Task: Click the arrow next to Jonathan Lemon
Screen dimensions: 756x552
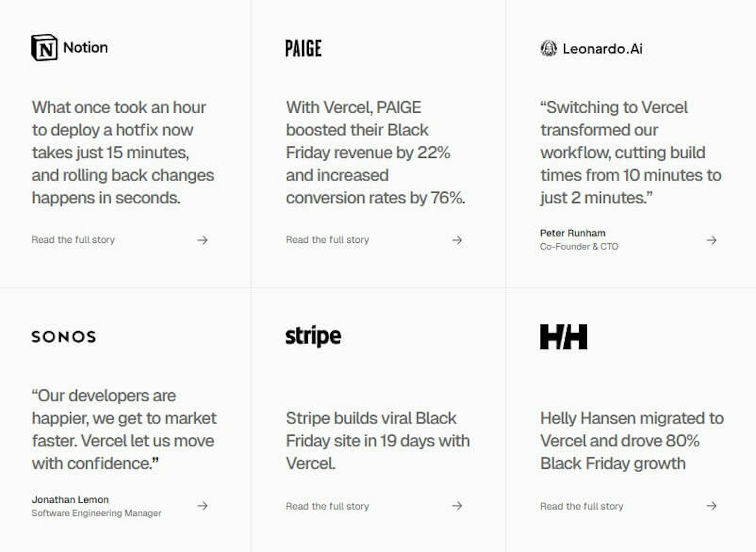Action: (x=203, y=506)
